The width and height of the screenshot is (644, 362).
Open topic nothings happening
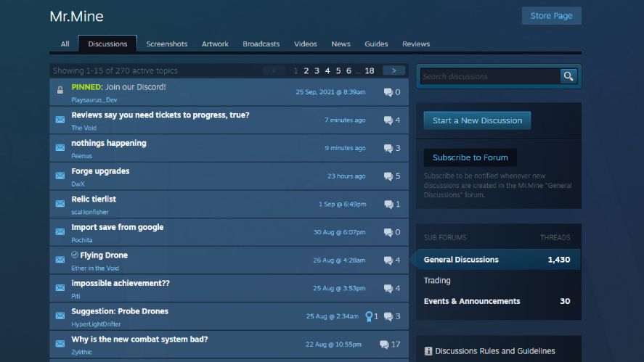click(x=109, y=143)
